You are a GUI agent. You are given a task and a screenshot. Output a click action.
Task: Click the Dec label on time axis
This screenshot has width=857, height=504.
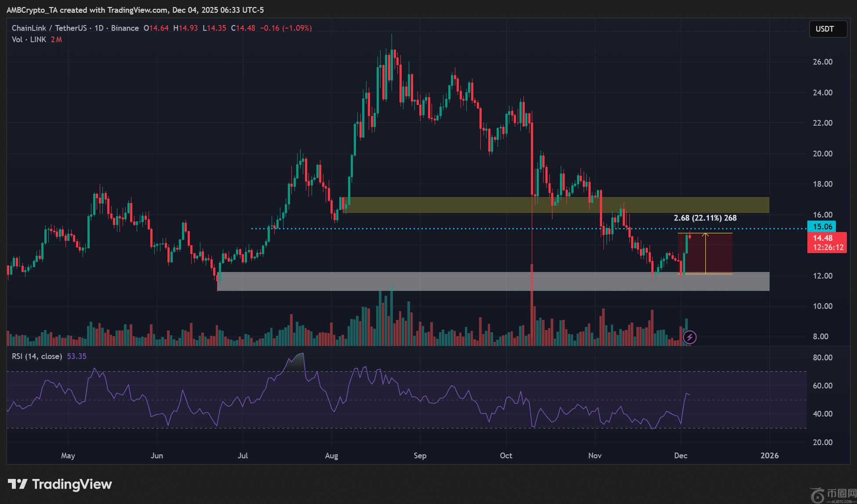pos(680,456)
